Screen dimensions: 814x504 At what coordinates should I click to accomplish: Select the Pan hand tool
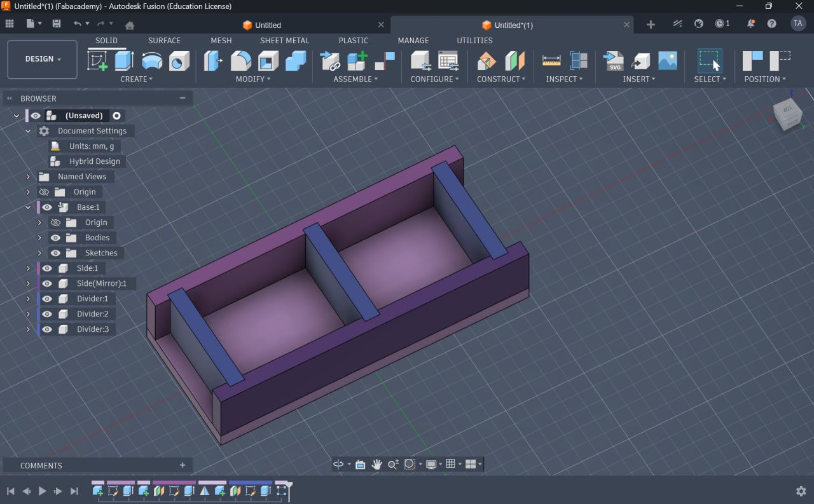pyautogui.click(x=376, y=464)
